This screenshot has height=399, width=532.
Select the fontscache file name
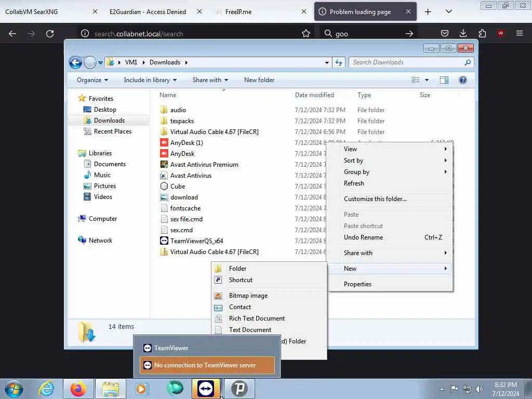(185, 208)
